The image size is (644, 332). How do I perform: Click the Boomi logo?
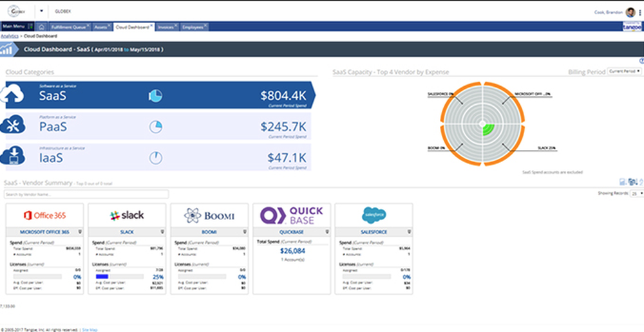click(209, 216)
